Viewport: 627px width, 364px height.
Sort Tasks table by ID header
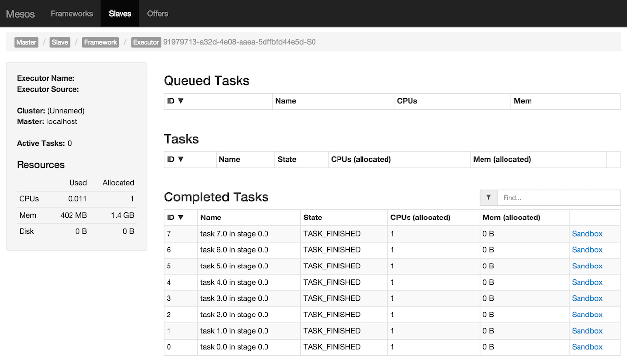[x=175, y=159]
